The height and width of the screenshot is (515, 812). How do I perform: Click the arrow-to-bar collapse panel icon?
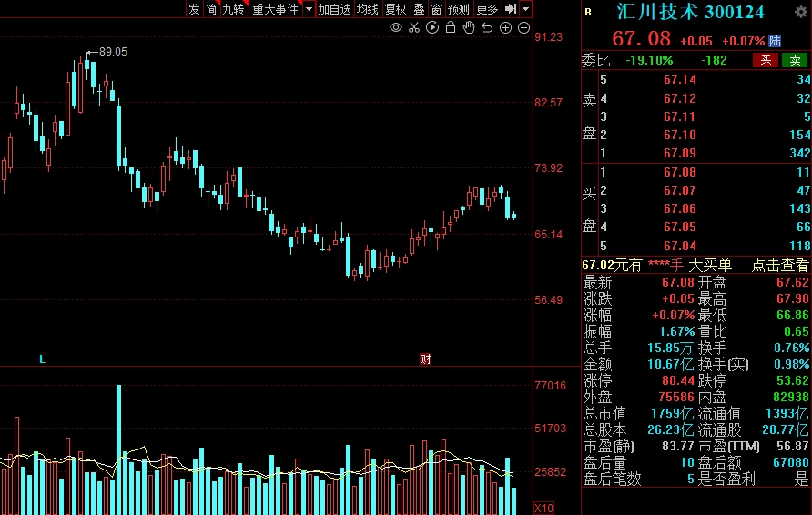click(x=511, y=9)
